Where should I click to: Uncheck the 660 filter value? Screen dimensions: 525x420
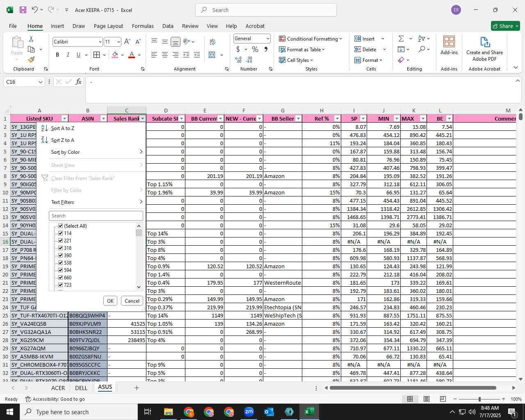click(61, 278)
